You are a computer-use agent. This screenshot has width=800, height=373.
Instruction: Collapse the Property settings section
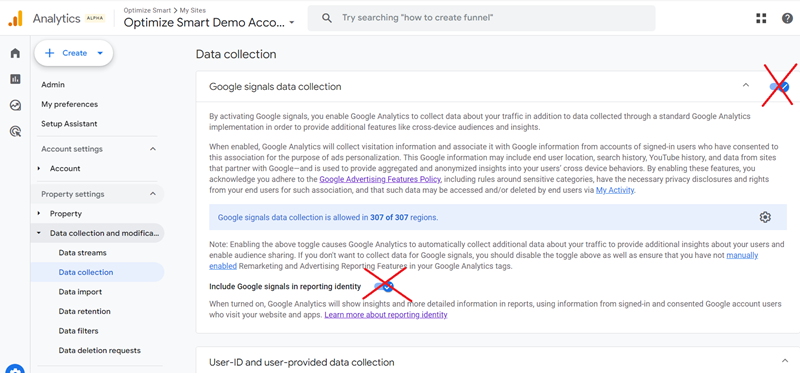pos(153,194)
